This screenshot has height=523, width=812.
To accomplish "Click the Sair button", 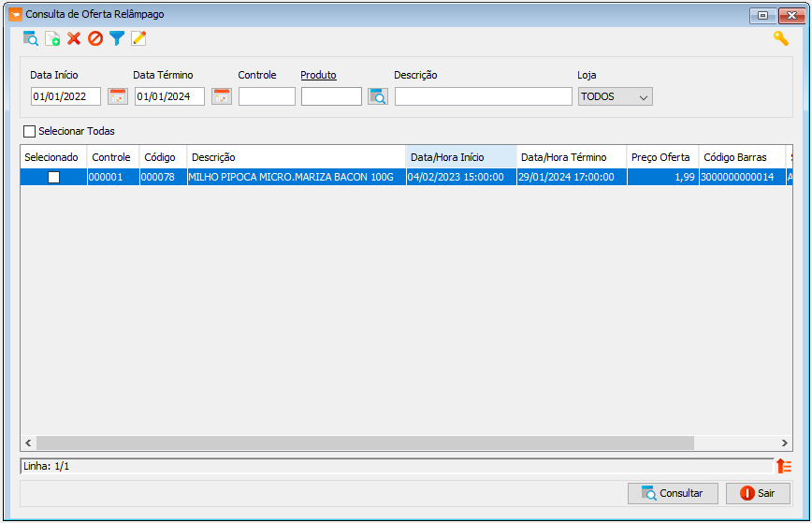I will [x=758, y=493].
